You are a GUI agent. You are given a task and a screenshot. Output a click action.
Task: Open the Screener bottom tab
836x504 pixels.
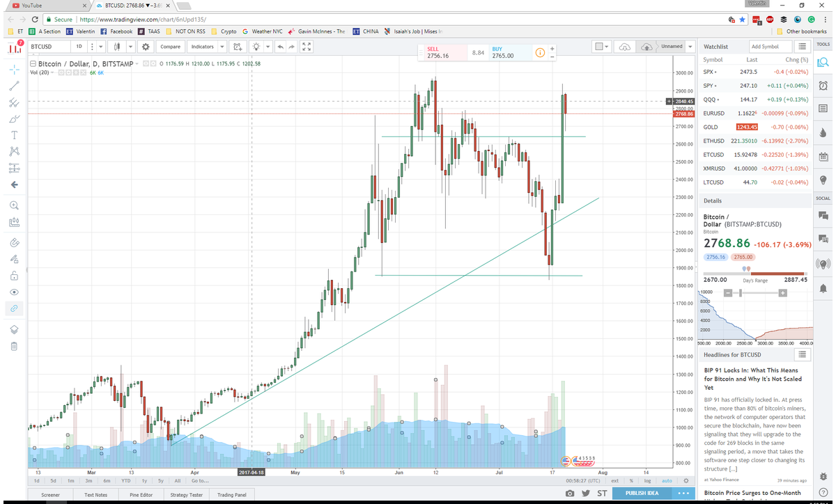coord(50,494)
